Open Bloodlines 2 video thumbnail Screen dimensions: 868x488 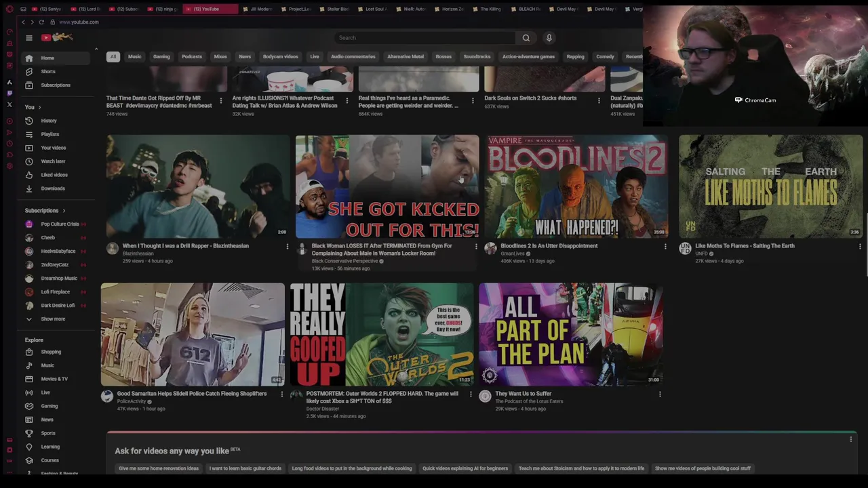[x=576, y=186]
